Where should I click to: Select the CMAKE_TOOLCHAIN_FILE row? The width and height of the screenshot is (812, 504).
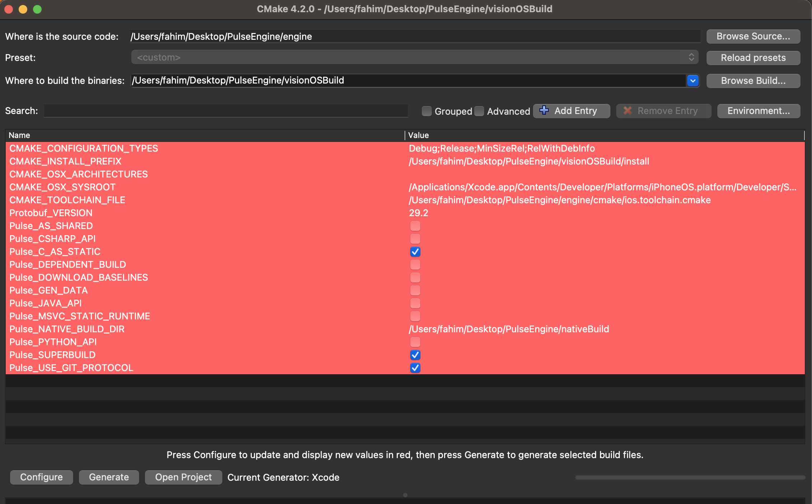(67, 200)
